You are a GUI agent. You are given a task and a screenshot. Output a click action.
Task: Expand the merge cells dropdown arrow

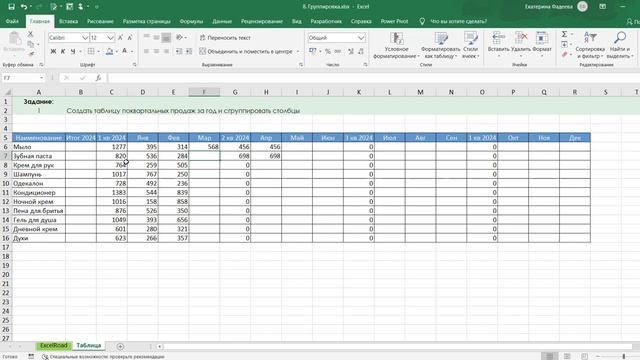coord(298,51)
